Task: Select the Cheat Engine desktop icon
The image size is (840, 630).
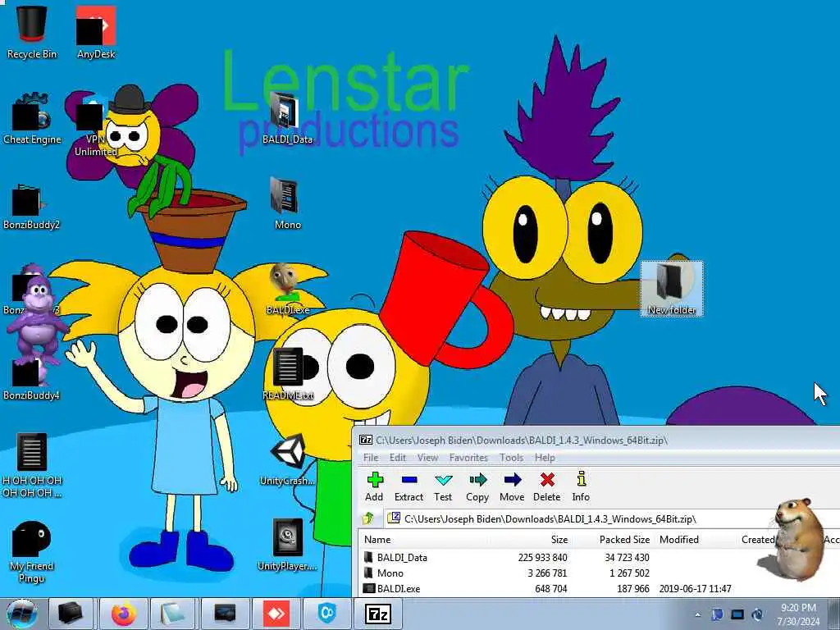Action: 32,119
